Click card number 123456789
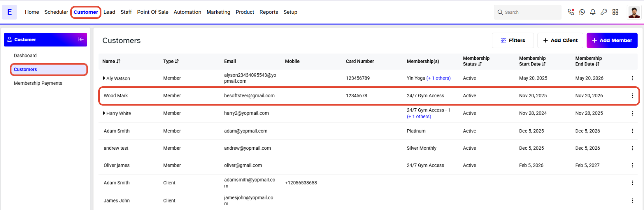The height and width of the screenshot is (210, 644). pyautogui.click(x=358, y=78)
